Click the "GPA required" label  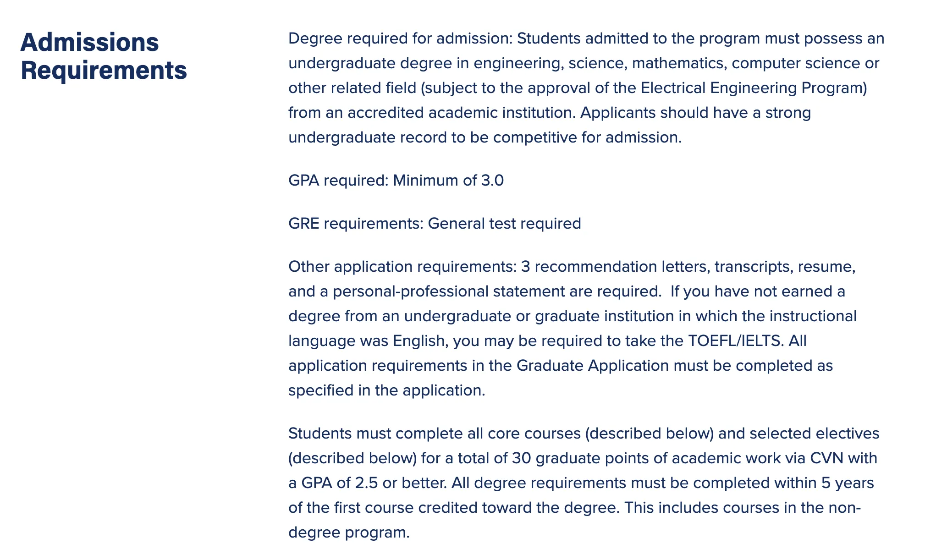(338, 181)
